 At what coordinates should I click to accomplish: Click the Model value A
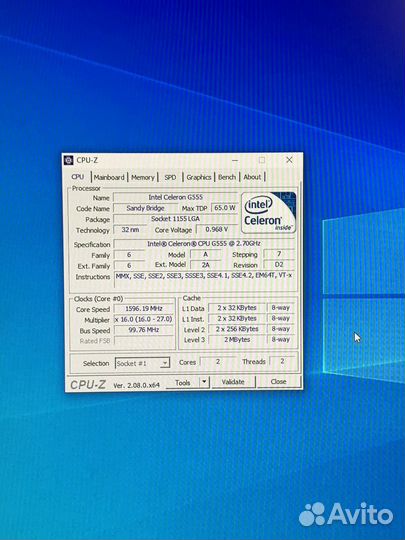coord(206,255)
